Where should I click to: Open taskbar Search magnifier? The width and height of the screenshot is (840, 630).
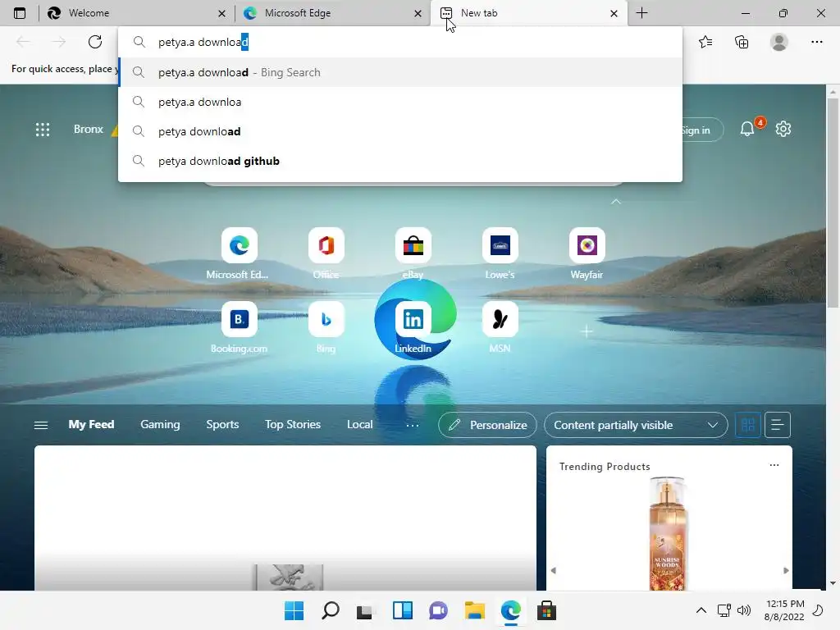[330, 610]
